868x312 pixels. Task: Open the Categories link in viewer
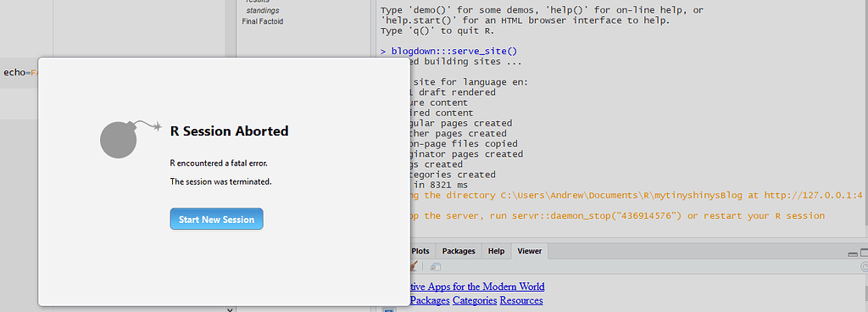pos(475,300)
